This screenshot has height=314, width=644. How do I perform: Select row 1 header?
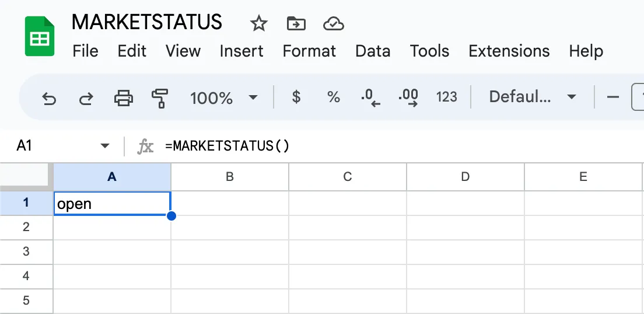(x=26, y=203)
